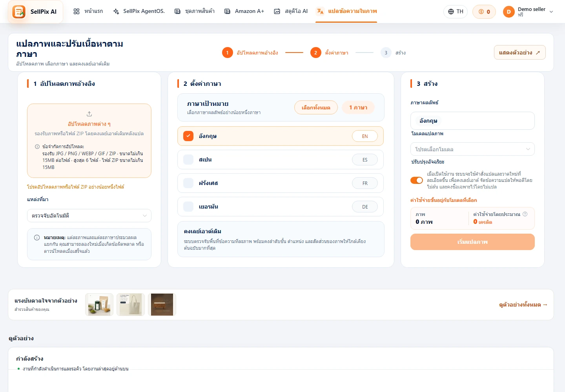
Task: Open the TH language selector
Action: [x=456, y=12]
